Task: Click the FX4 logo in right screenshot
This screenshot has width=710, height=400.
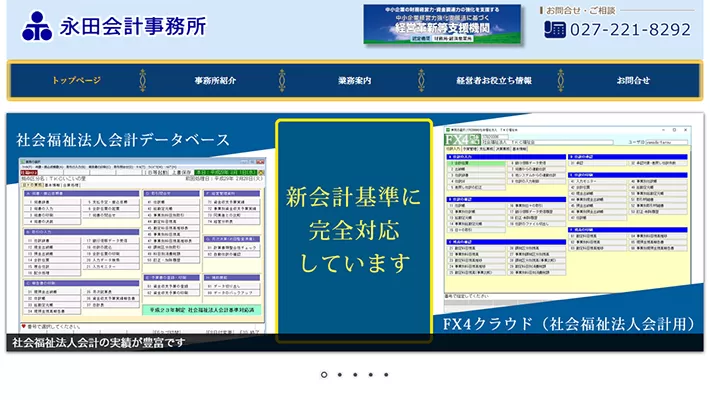Action: point(465,139)
